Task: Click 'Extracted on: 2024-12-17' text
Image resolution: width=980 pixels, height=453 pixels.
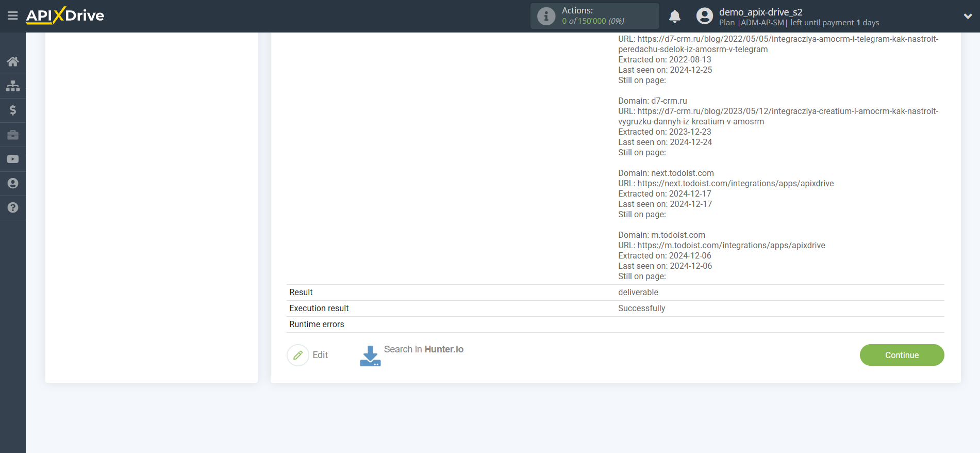Action: 665,193
